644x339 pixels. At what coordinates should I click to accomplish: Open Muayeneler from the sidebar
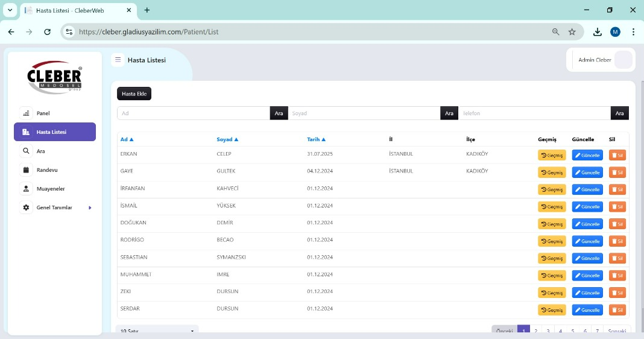(26, 189)
